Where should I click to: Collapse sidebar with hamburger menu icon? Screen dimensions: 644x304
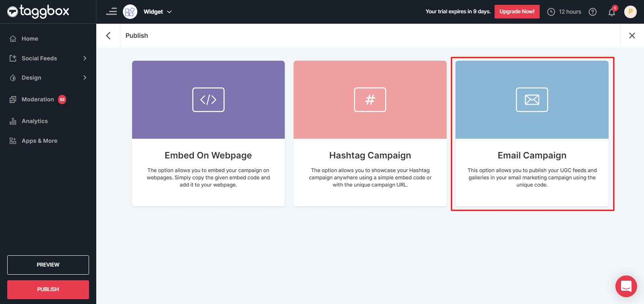[112, 12]
